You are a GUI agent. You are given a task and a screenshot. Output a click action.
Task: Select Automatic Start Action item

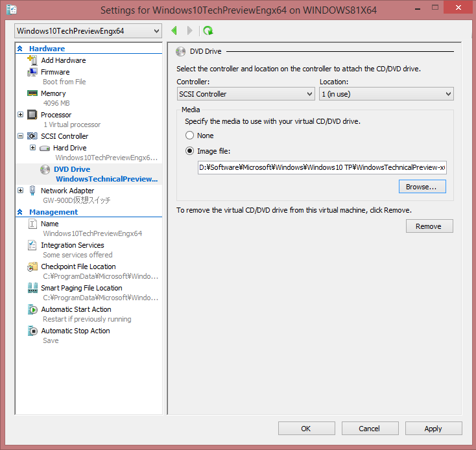[76, 309]
